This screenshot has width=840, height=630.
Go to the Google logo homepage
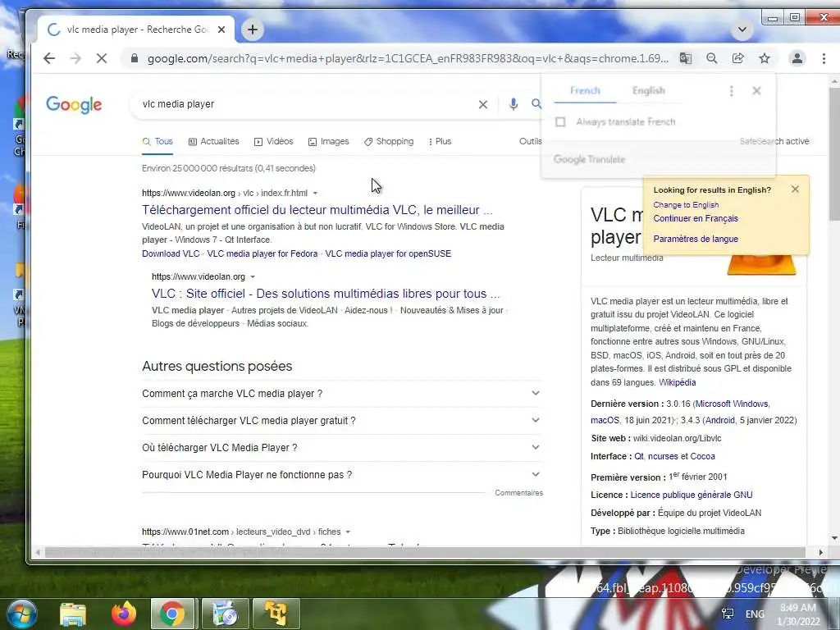coord(74,104)
